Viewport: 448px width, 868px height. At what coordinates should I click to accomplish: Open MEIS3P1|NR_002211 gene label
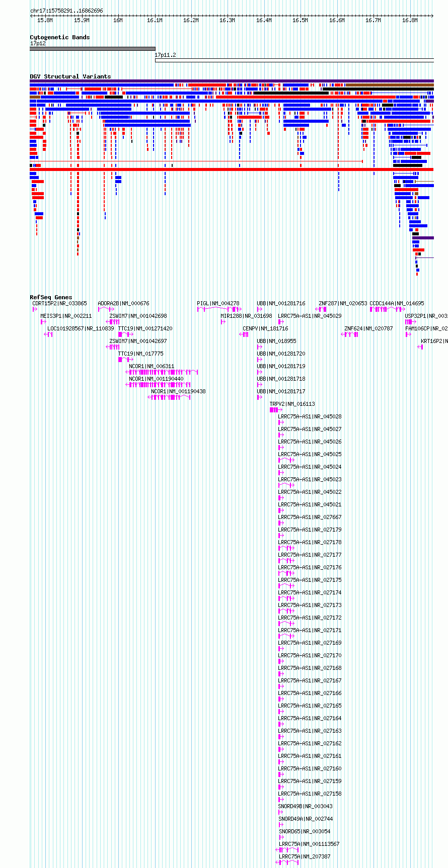(66, 316)
